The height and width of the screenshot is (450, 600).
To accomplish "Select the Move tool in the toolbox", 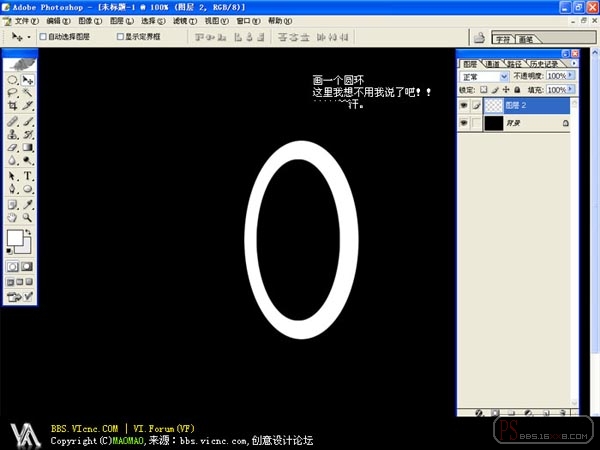I will coord(28,80).
